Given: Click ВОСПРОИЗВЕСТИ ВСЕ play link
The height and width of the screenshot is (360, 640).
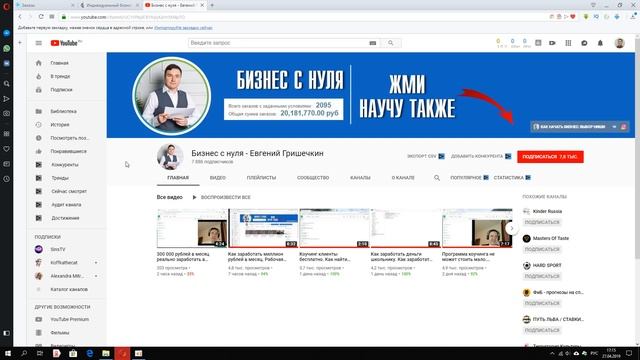Looking at the screenshot, I should [x=221, y=197].
